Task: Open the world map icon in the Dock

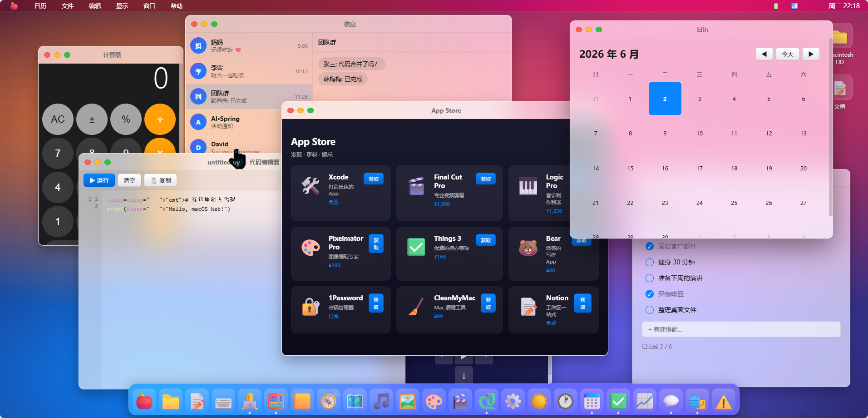Action: tap(355, 401)
